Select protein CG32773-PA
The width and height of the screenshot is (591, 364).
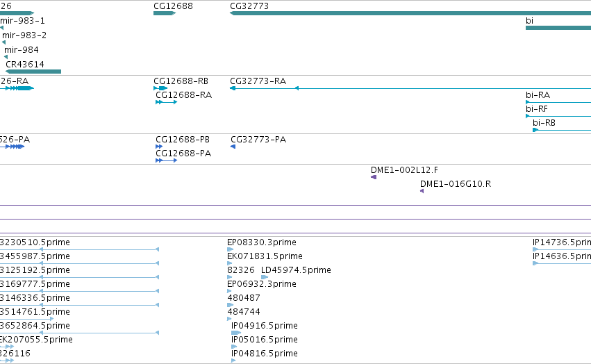pyautogui.click(x=233, y=147)
